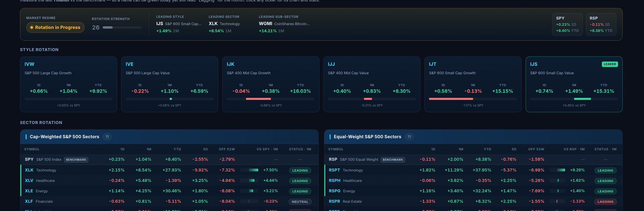Sort Cap-Weighted table by the 1D column
The height and width of the screenshot is (211, 644).
[x=122, y=149]
